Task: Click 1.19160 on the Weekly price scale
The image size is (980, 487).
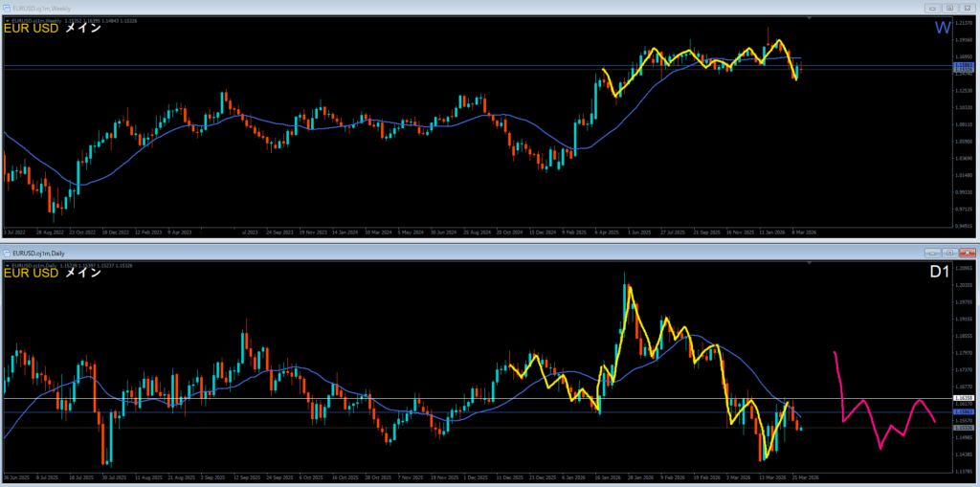Action: (x=963, y=39)
